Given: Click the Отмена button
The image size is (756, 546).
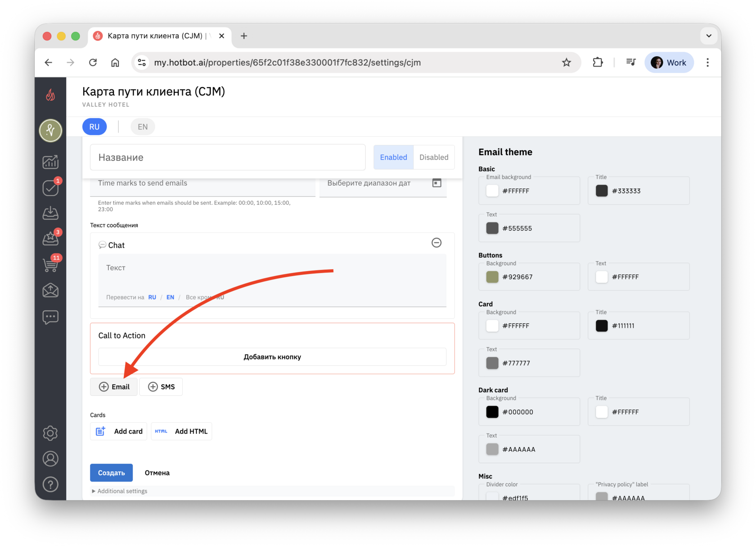Looking at the screenshot, I should pyautogui.click(x=157, y=473).
